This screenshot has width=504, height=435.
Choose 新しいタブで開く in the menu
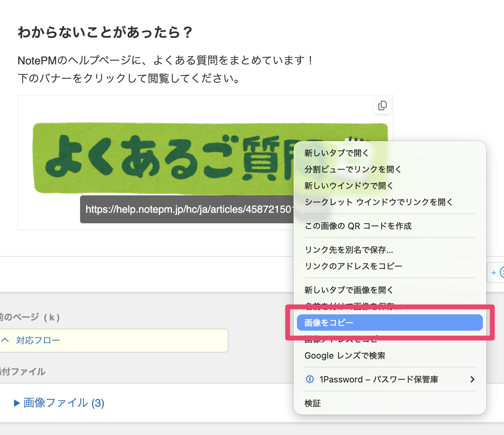click(x=336, y=153)
